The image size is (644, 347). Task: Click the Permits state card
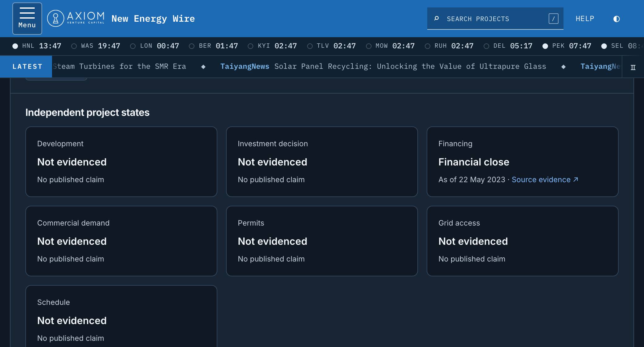click(x=322, y=241)
